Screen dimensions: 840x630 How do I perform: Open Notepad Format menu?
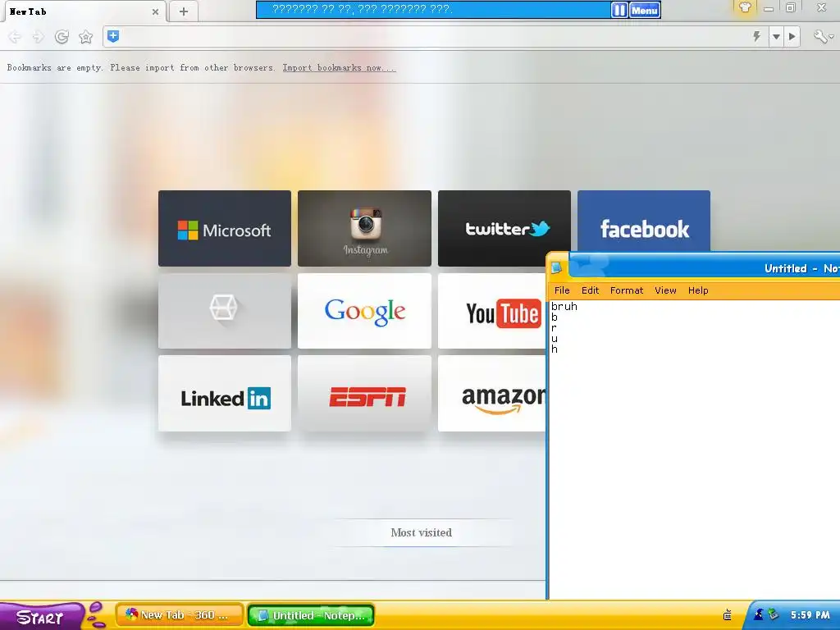626,290
